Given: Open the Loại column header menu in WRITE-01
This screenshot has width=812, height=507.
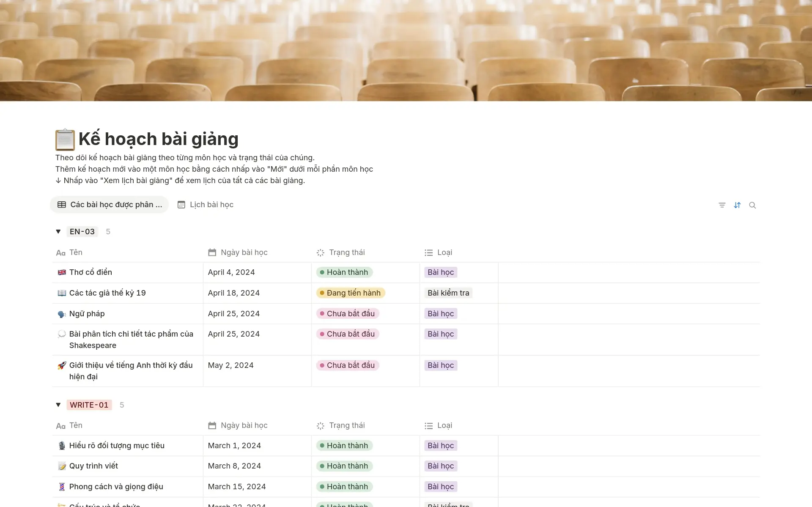Looking at the screenshot, I should click(x=444, y=425).
